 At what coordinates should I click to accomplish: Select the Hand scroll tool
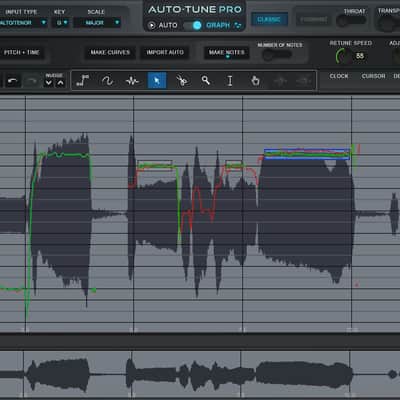pos(255,81)
